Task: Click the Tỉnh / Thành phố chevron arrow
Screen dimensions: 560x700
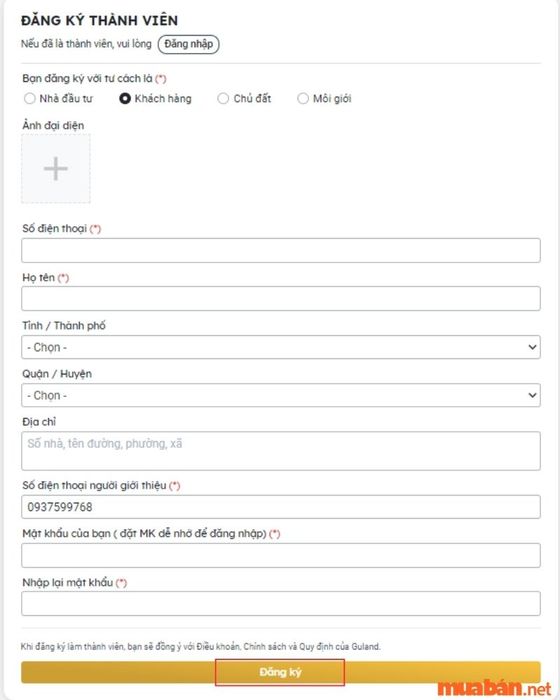Action: click(x=532, y=347)
